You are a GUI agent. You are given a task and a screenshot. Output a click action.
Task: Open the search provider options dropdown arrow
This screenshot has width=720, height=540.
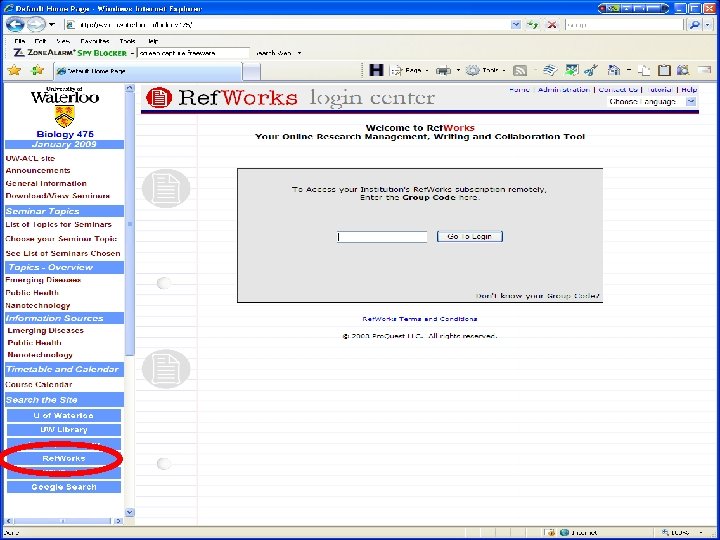tap(708, 25)
